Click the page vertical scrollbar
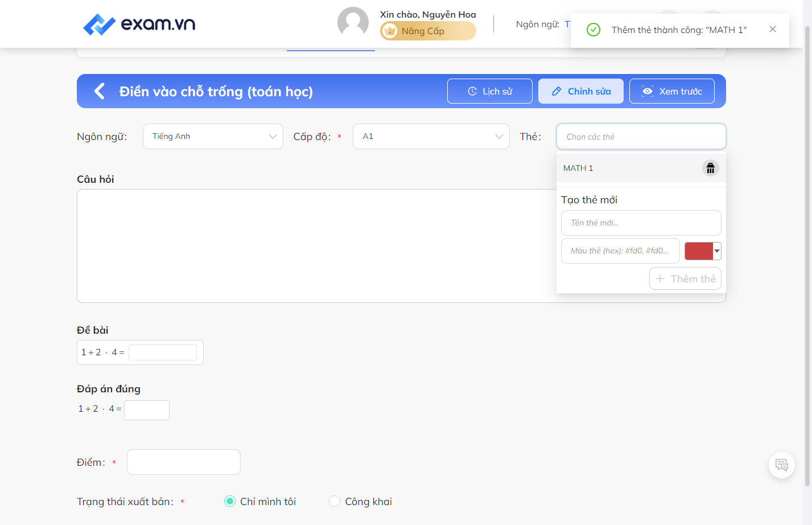This screenshot has height=525, width=812. 807,256
